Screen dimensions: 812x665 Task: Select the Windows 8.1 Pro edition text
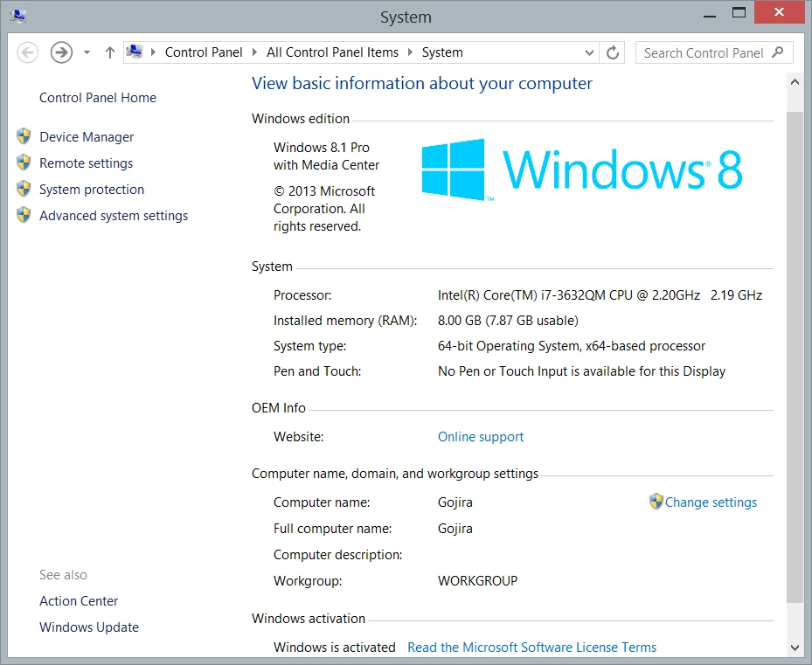[x=322, y=148]
